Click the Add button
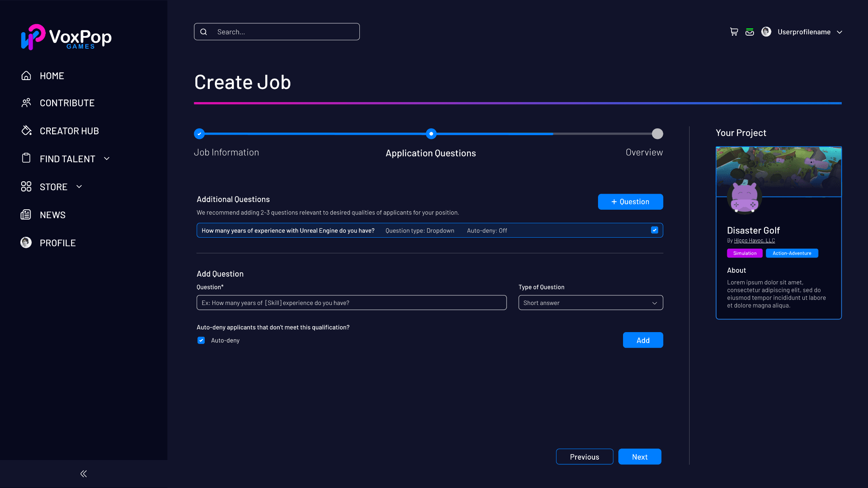 pos(643,340)
